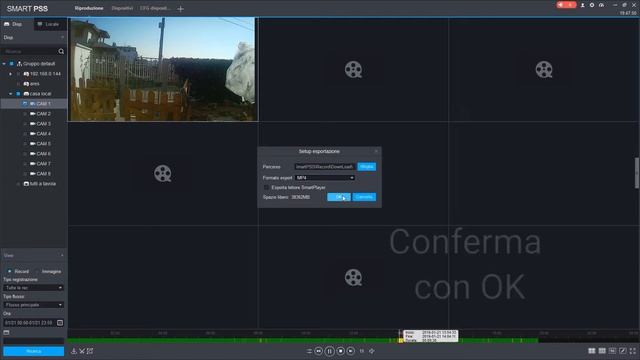
Task: Open the third top tab
Action: pyautogui.click(x=155, y=8)
